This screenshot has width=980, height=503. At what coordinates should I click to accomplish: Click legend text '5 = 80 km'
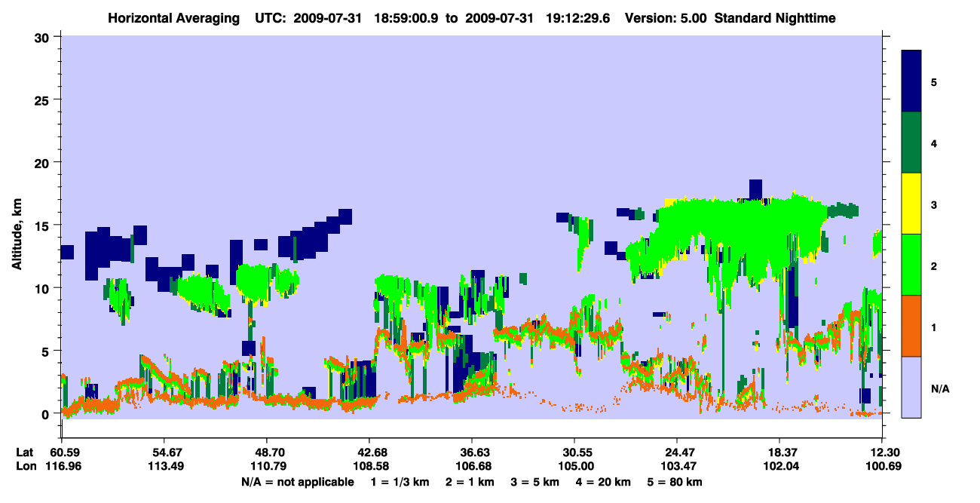(x=676, y=482)
